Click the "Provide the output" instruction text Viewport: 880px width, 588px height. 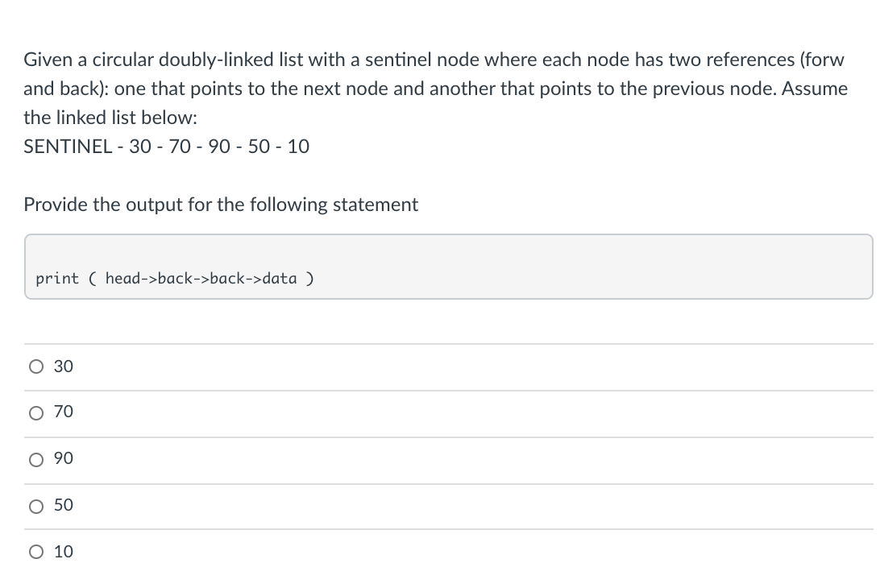click(x=221, y=205)
